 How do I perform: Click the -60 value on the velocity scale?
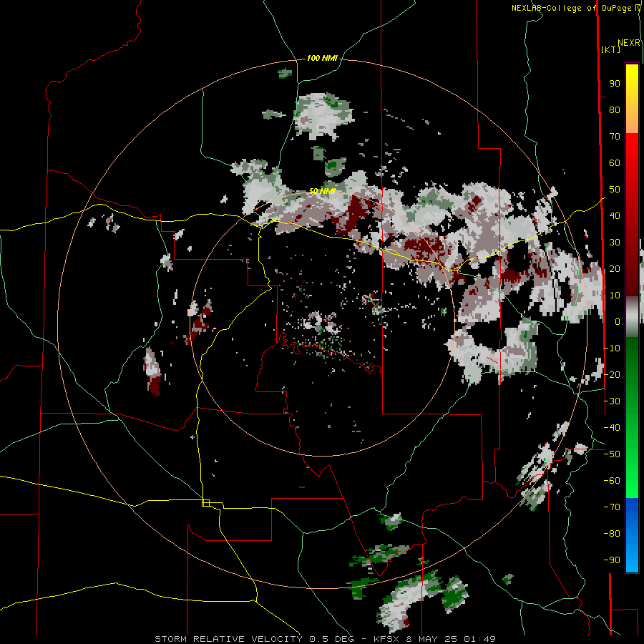click(x=612, y=481)
